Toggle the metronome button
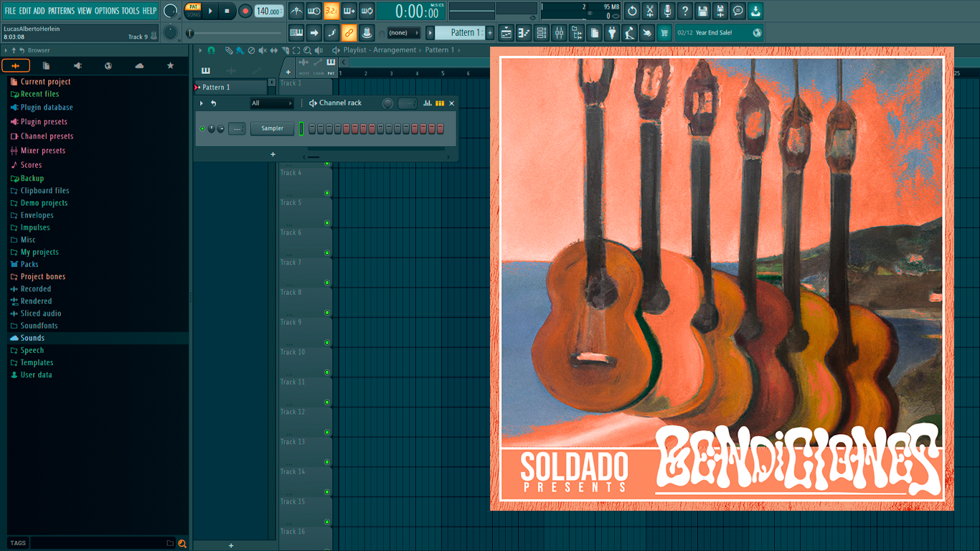This screenshot has height=551, width=980. click(x=296, y=11)
